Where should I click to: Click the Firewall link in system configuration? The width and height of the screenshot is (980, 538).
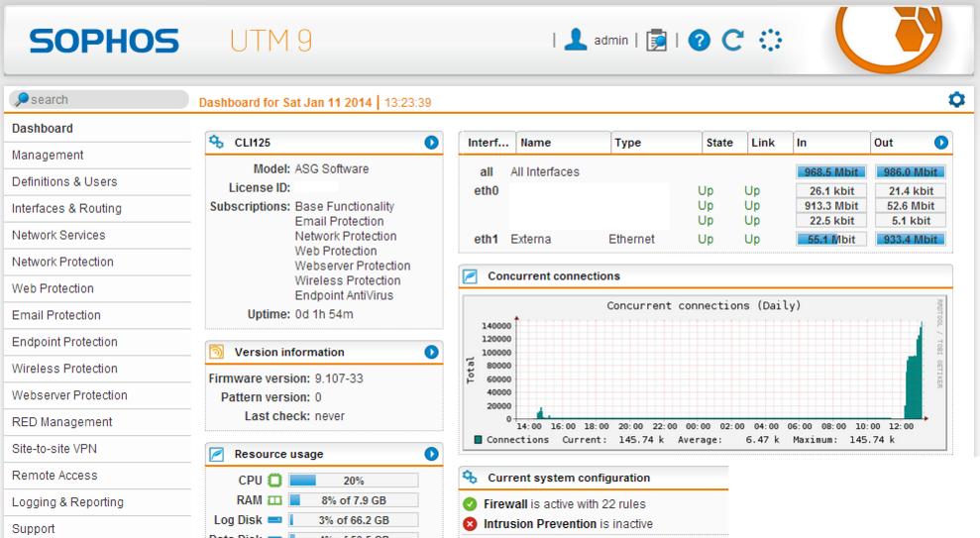pyautogui.click(x=505, y=503)
